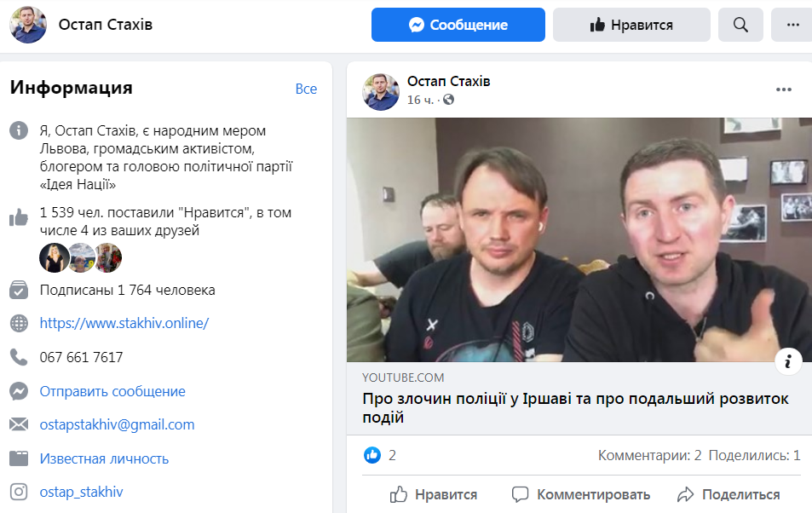Send a message via the blue Сообщение button

458,25
